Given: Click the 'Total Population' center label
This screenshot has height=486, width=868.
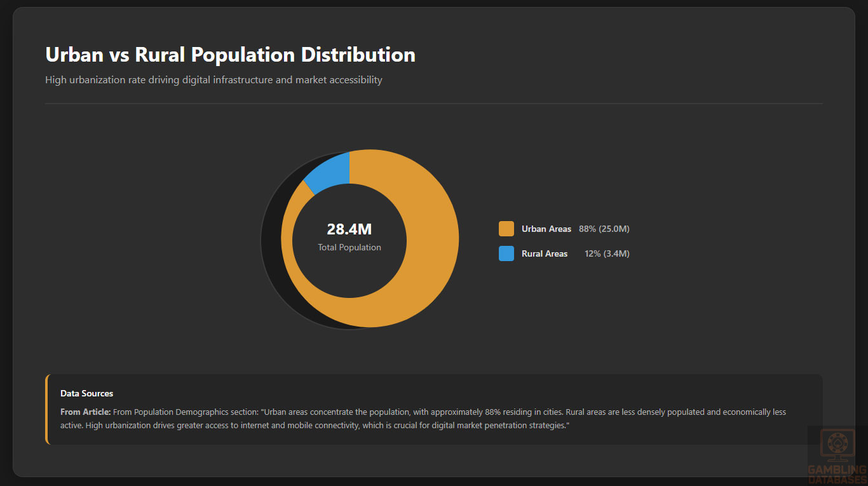Looking at the screenshot, I should (349, 247).
